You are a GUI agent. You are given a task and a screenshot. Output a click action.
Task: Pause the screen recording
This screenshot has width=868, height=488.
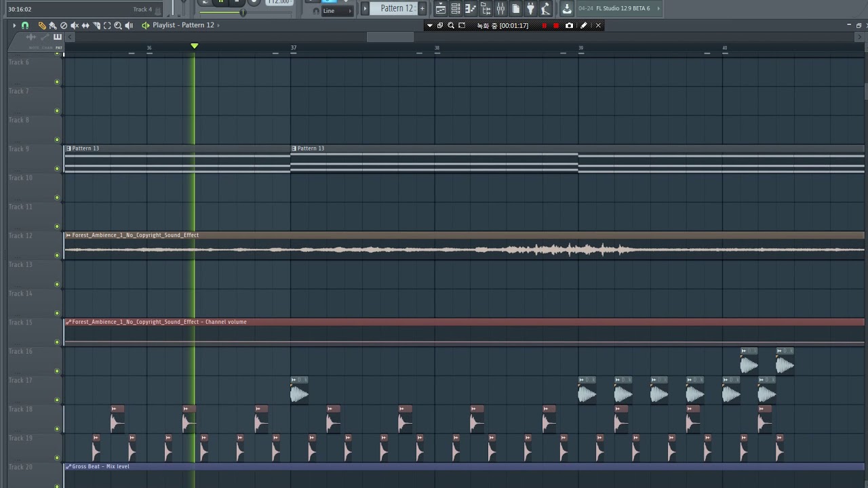point(544,25)
